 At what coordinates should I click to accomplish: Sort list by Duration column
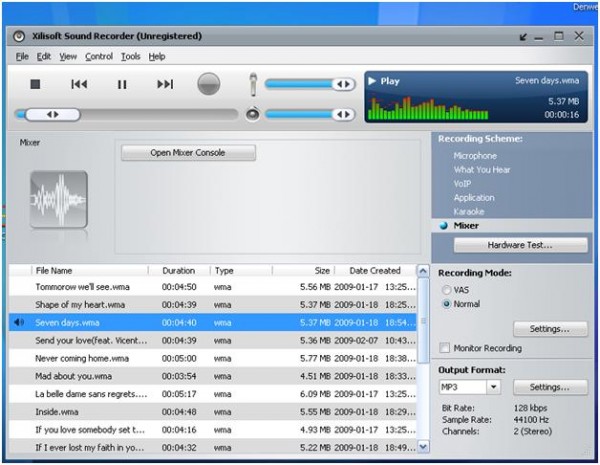pos(179,271)
